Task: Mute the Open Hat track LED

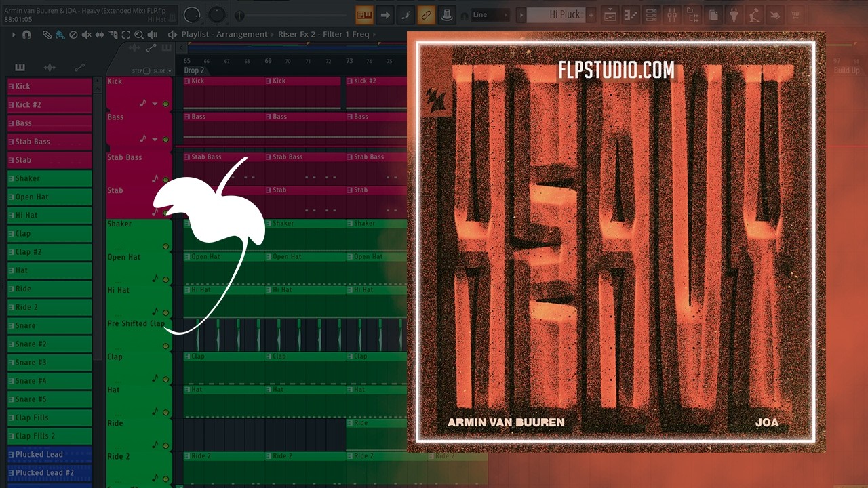Action: (x=165, y=279)
